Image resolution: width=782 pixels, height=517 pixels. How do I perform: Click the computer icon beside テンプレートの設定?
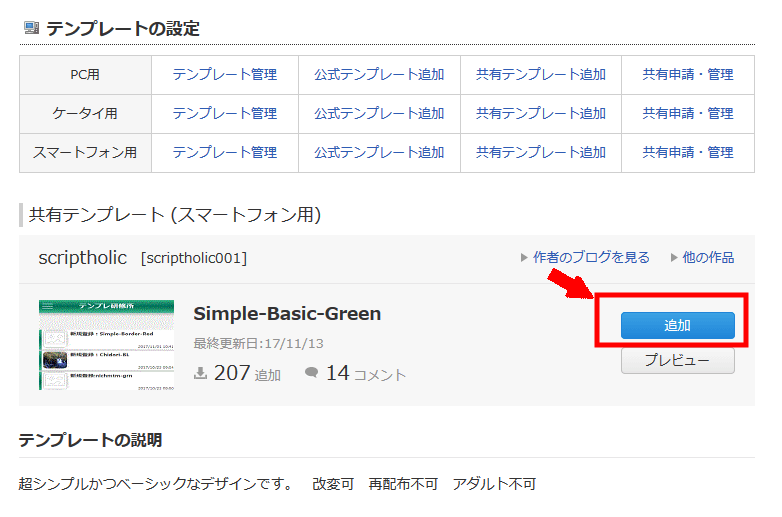(31, 28)
